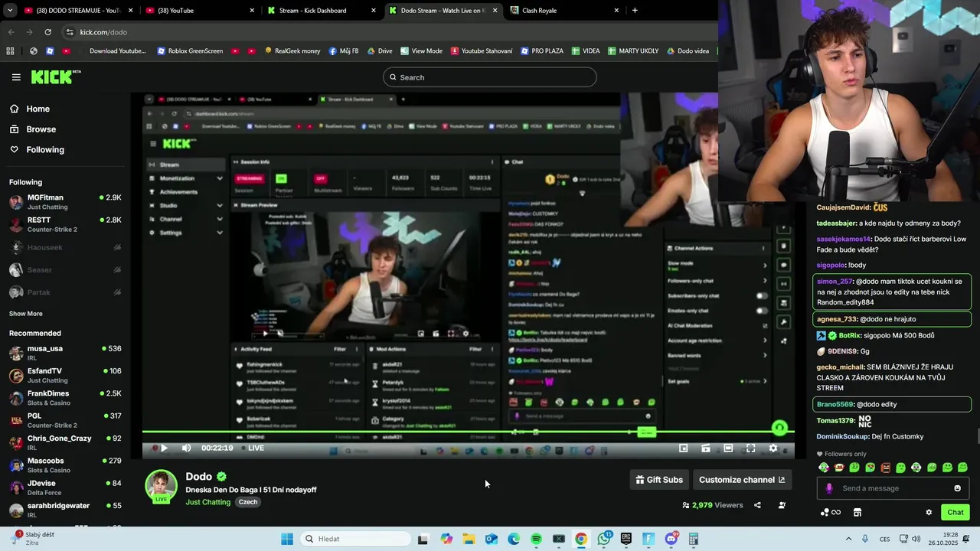Open MGFitman channel in sidebar
The height and width of the screenshot is (551, 980).
65,202
